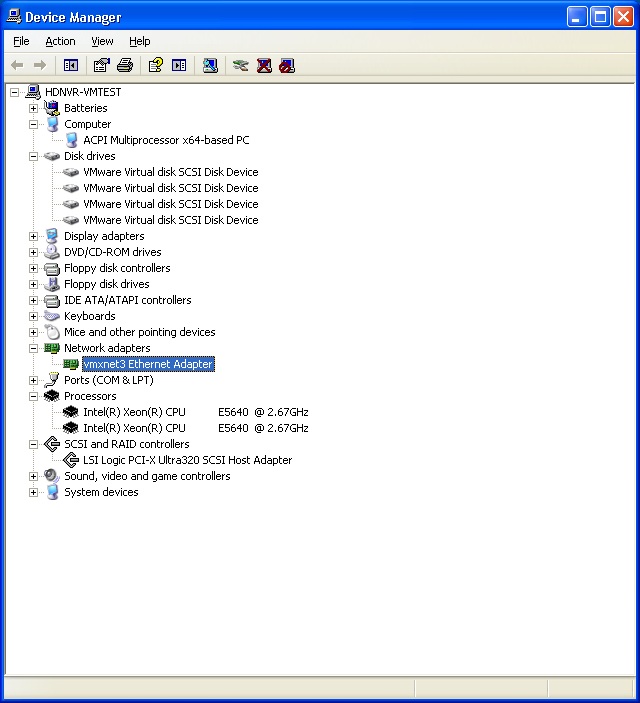Expand the System devices node

pos(33,492)
